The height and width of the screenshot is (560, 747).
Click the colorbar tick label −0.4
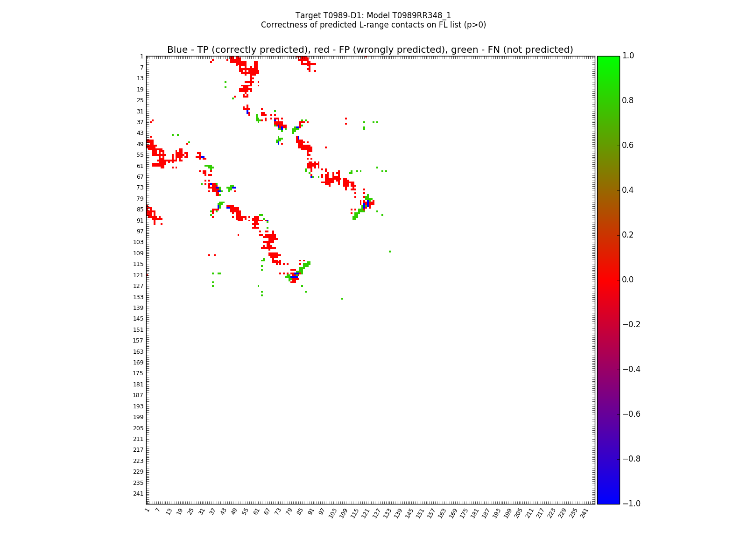631,370
